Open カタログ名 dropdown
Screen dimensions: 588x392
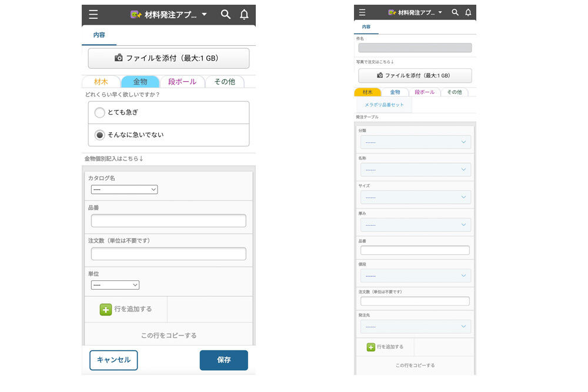coord(124,190)
